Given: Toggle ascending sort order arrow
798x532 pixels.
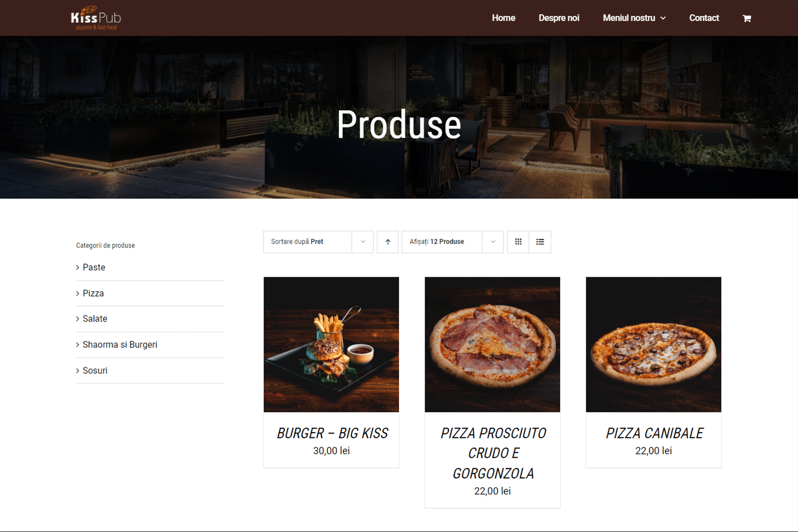Looking at the screenshot, I should click(x=388, y=242).
